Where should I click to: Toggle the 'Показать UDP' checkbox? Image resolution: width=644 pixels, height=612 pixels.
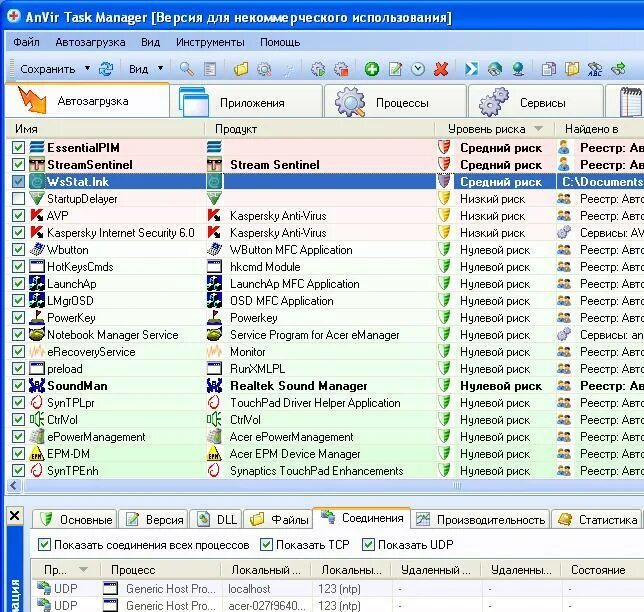[368, 545]
